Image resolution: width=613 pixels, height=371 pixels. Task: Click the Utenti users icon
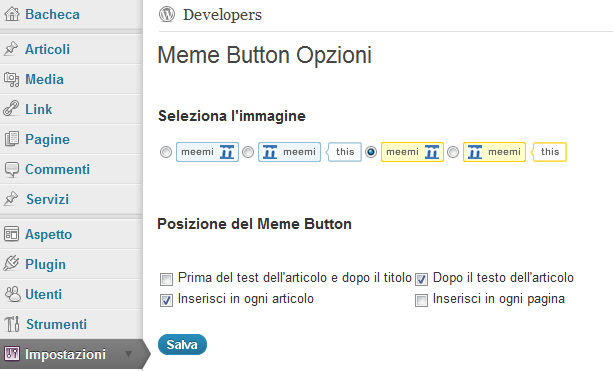point(12,294)
